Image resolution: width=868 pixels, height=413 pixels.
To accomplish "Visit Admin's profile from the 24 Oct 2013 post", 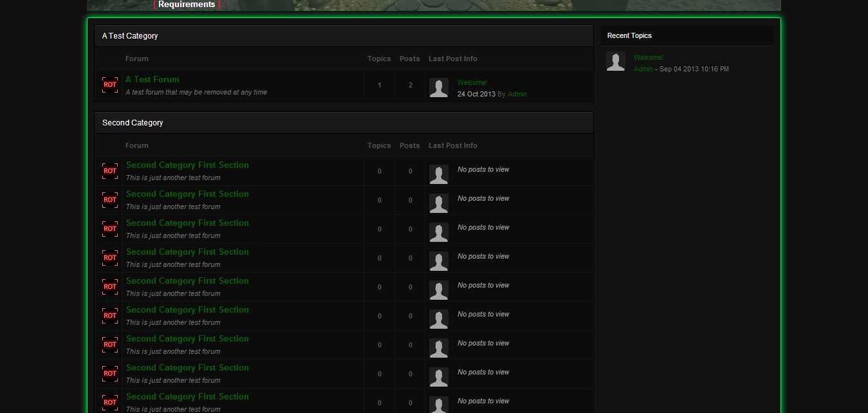I will [517, 94].
